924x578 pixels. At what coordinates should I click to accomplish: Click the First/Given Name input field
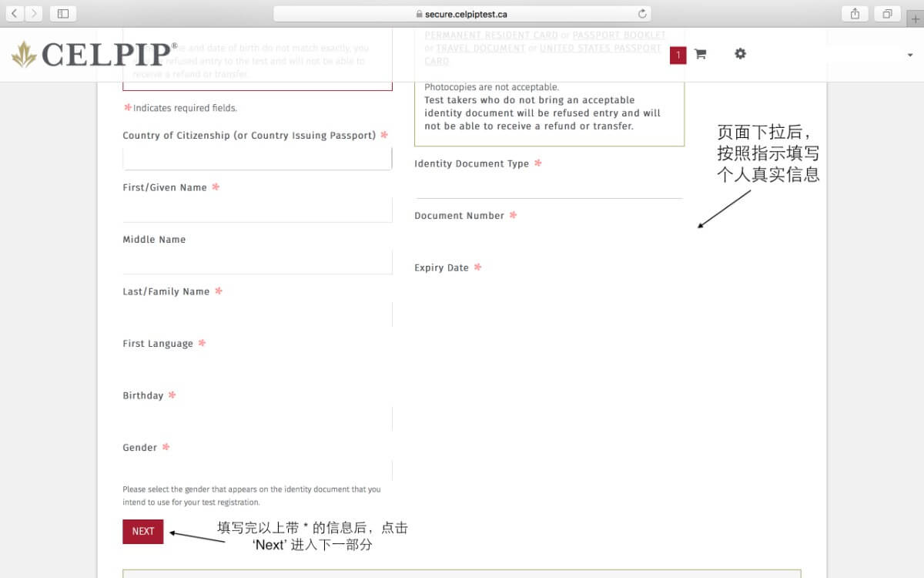coord(257,210)
